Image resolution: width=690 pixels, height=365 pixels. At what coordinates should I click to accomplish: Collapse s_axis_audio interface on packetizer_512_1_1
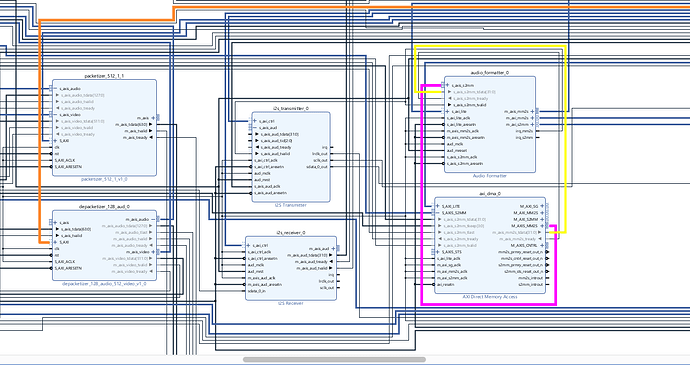click(x=55, y=89)
